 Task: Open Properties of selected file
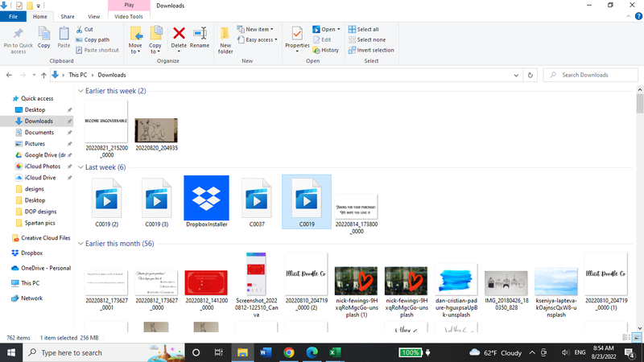click(297, 40)
